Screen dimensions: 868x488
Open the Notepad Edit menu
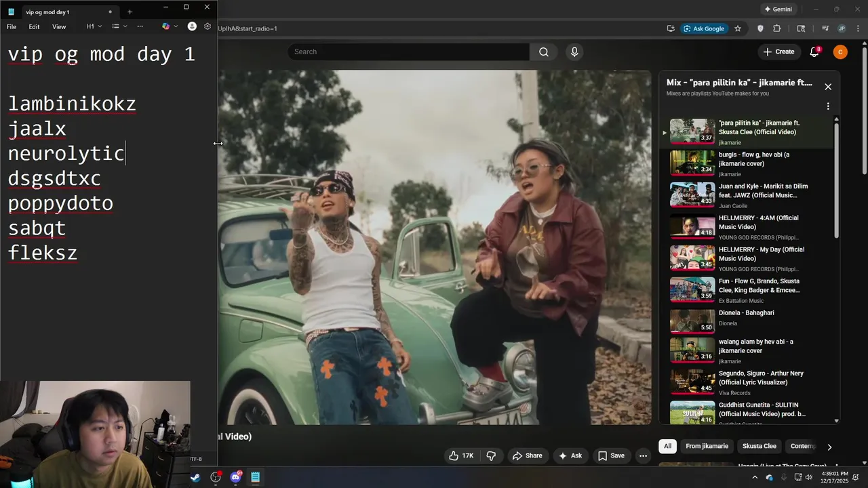(34, 26)
